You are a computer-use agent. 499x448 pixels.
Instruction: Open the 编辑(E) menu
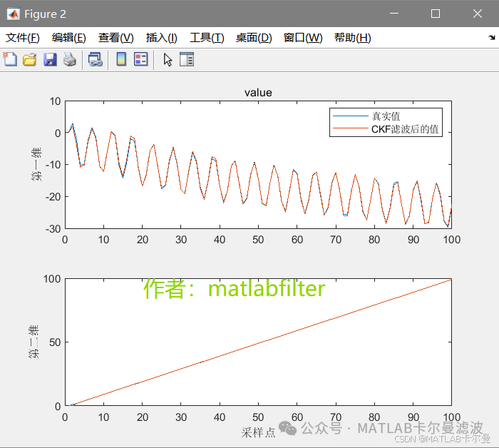(69, 38)
